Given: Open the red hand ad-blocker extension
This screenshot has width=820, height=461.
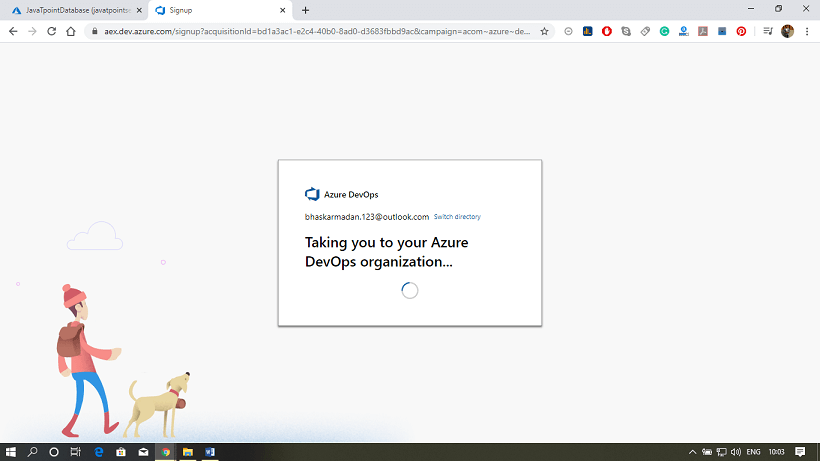Looking at the screenshot, I should click(x=607, y=31).
